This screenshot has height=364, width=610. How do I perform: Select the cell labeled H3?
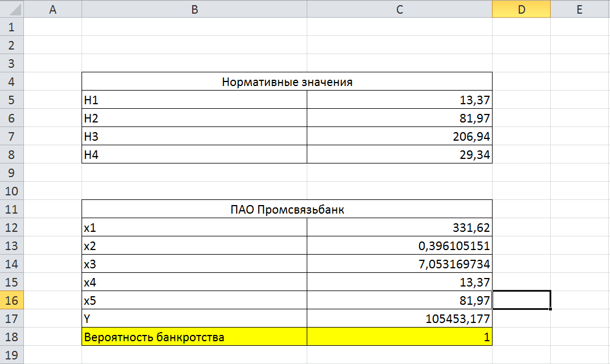coord(194,136)
